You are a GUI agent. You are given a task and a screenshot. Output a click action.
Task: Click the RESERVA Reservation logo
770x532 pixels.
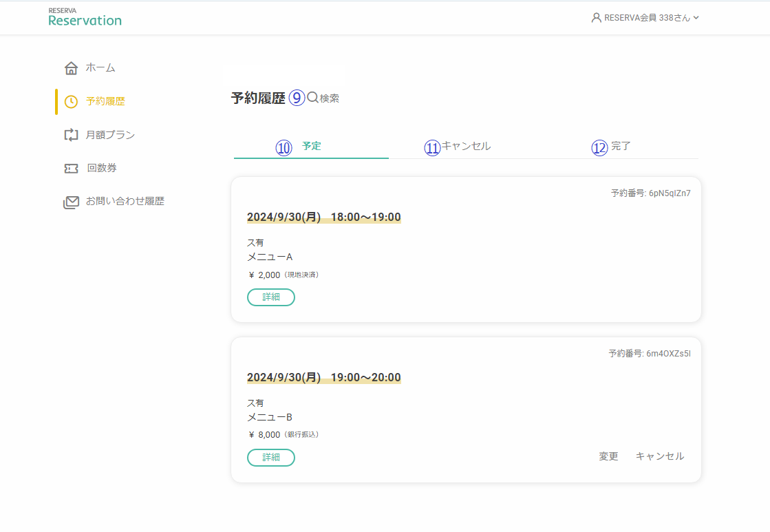(x=85, y=17)
